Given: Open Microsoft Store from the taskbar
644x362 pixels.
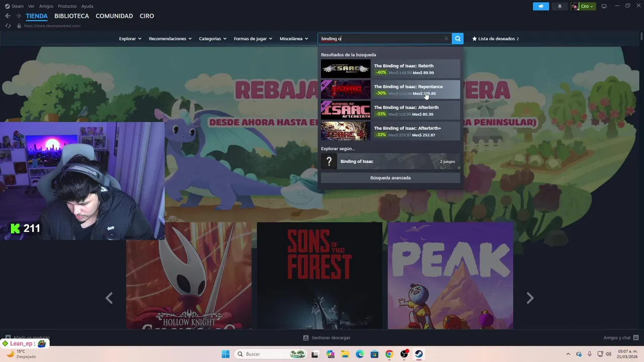Looking at the screenshot, I should [374, 354].
